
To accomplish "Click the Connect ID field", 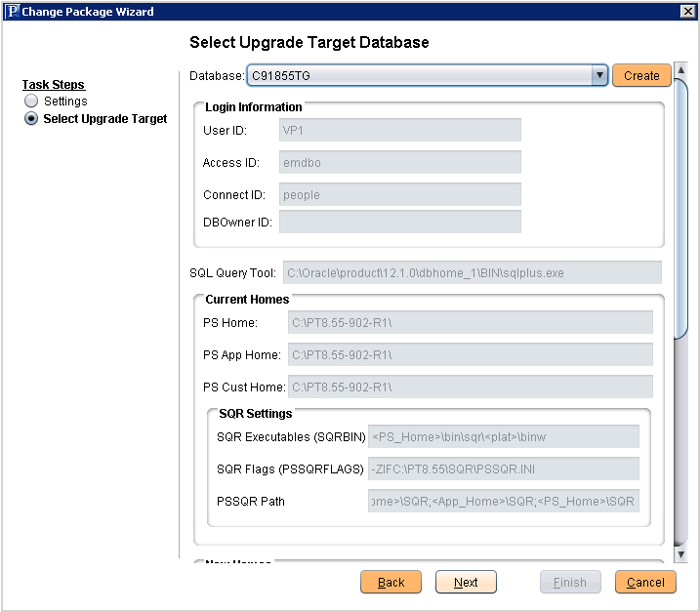I will [x=400, y=194].
